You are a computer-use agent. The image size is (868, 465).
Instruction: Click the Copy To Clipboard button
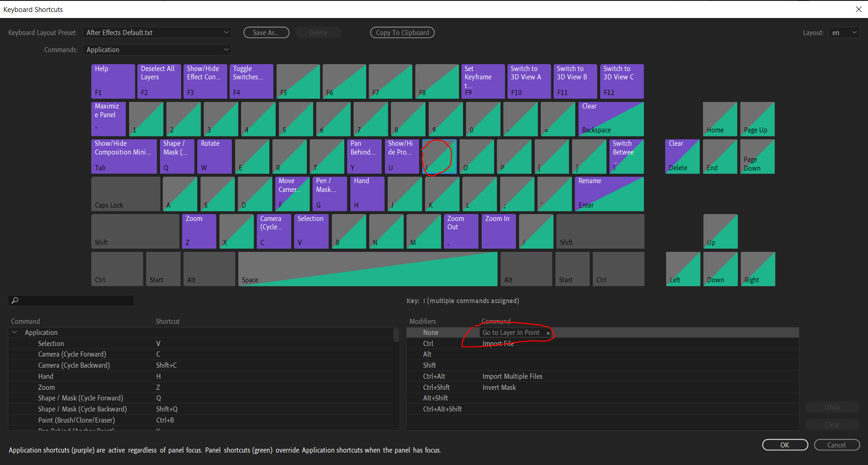402,33
